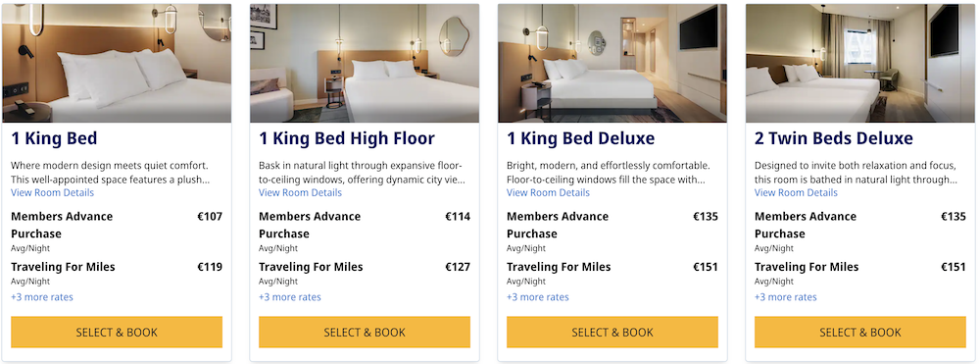Click the 2 Twin Beds Deluxe heading

[x=834, y=138]
